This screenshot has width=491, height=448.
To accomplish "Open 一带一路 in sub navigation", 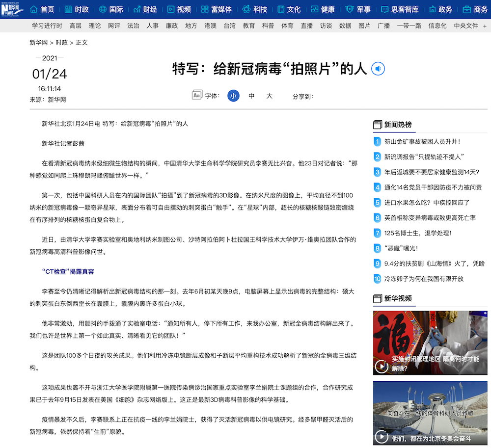I will 409,26.
